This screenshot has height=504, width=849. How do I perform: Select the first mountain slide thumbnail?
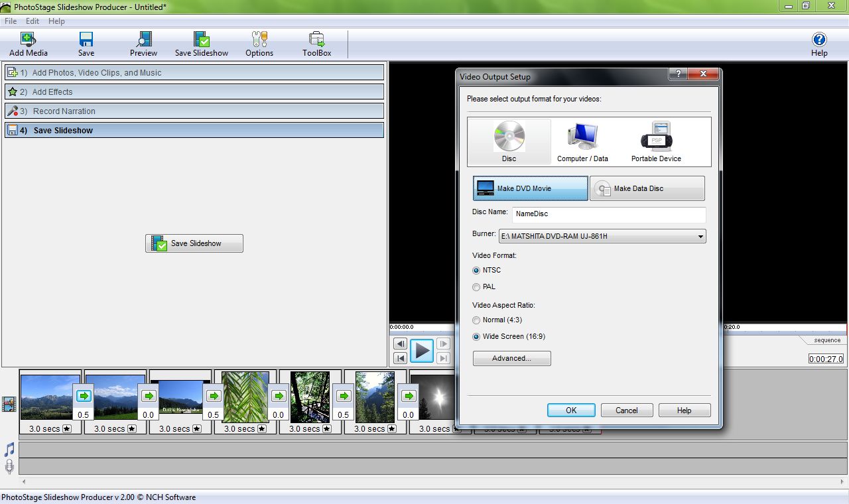tap(50, 397)
